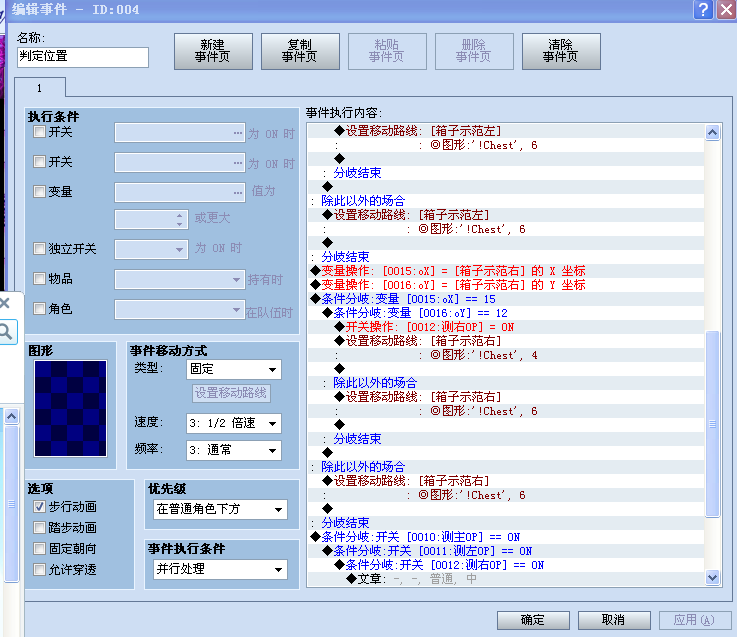
Task: Click the 应用(A) apply button
Action: 695,620
